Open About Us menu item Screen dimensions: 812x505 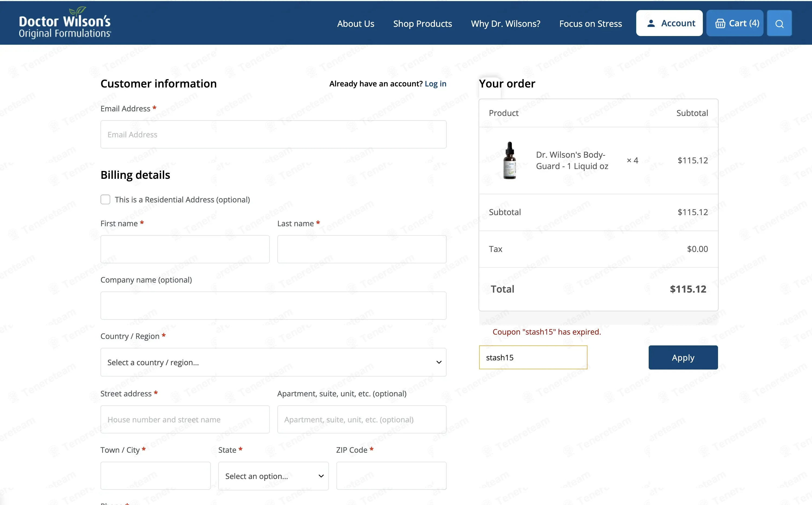356,23
